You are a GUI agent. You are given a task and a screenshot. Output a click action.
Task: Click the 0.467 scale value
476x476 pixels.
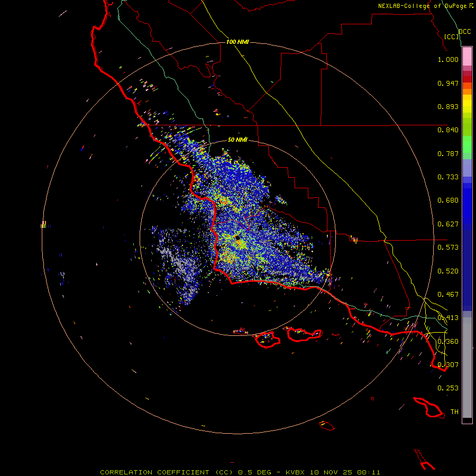[448, 295]
